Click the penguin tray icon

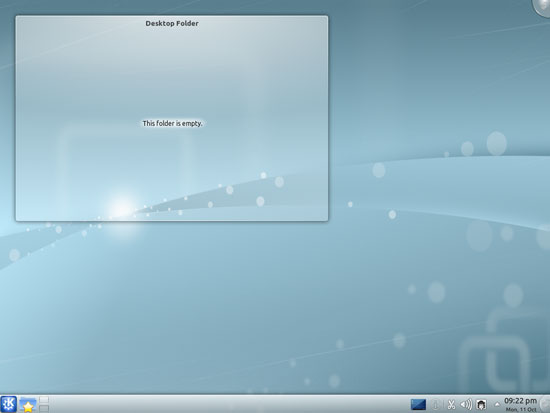click(x=482, y=405)
